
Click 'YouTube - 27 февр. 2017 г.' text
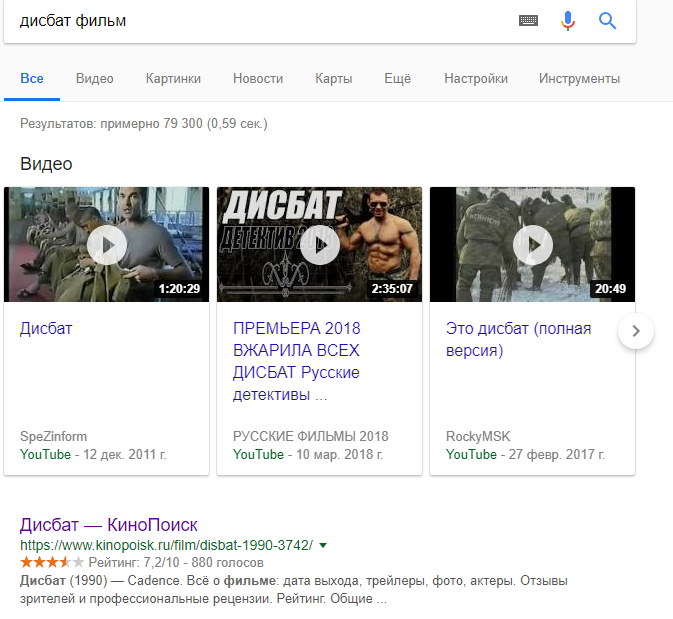click(525, 455)
